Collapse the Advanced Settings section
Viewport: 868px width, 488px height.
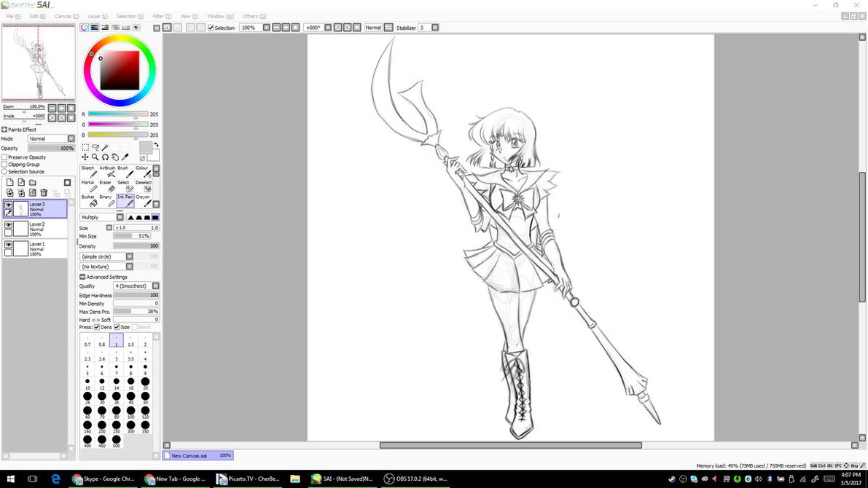coord(82,277)
